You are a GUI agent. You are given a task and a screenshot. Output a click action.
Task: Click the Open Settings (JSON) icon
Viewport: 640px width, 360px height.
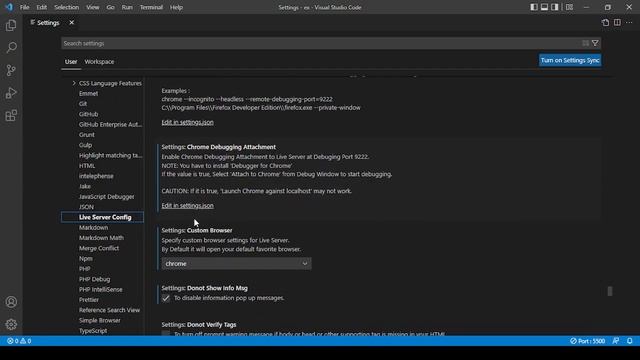[x=605, y=22]
